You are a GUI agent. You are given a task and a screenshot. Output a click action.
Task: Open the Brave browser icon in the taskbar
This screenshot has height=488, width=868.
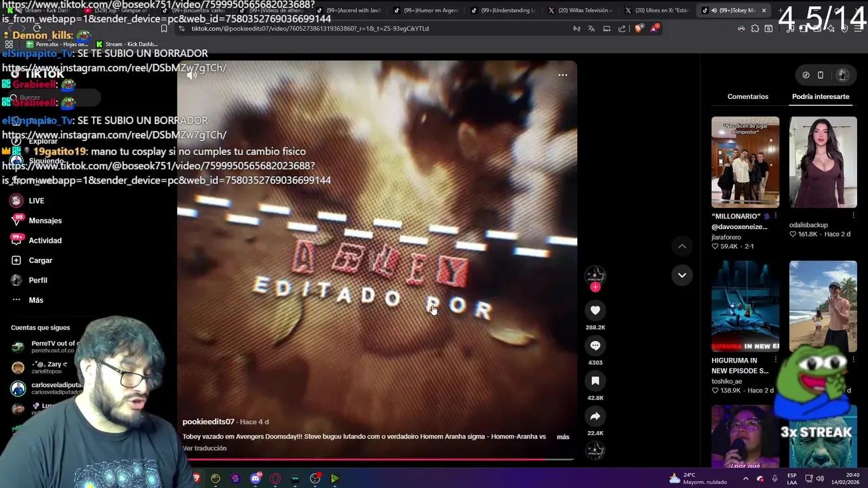196,479
